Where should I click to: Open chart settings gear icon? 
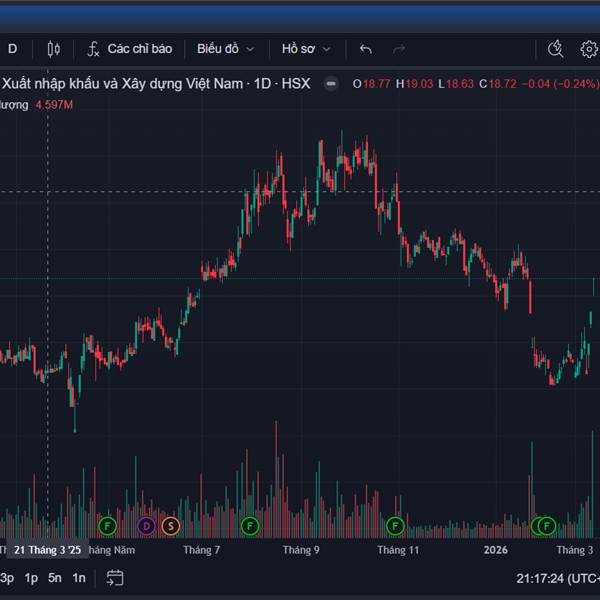589,48
